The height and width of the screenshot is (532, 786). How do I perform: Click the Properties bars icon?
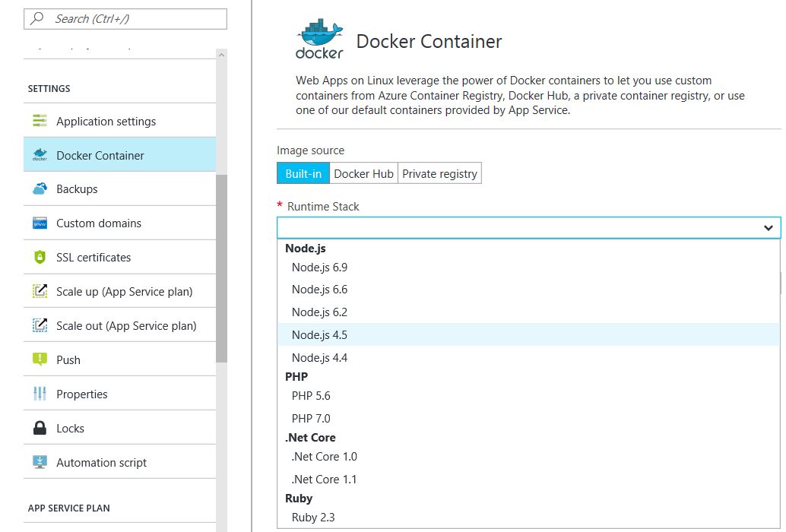pos(40,394)
